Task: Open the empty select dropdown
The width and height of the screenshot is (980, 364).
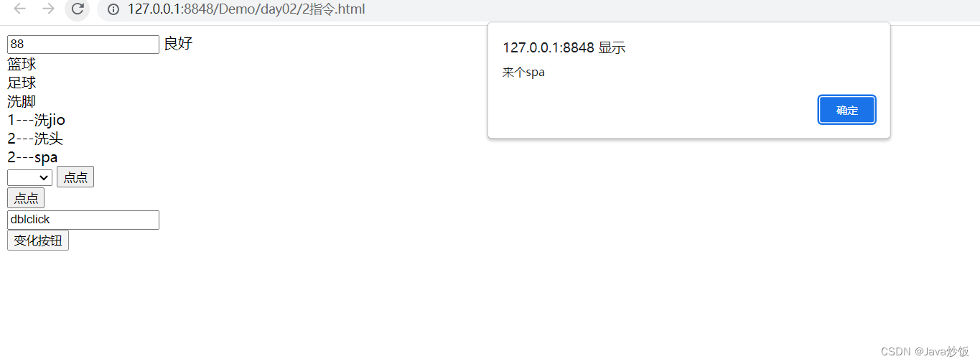Action: tap(29, 177)
